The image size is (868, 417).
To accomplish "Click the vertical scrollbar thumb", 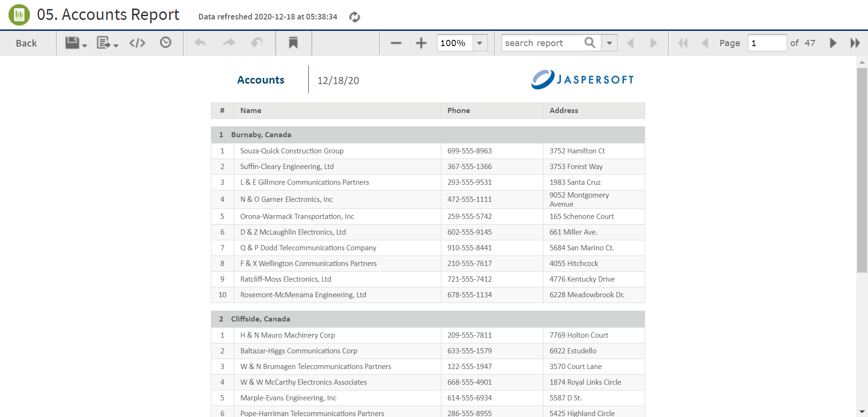I will pyautogui.click(x=862, y=170).
